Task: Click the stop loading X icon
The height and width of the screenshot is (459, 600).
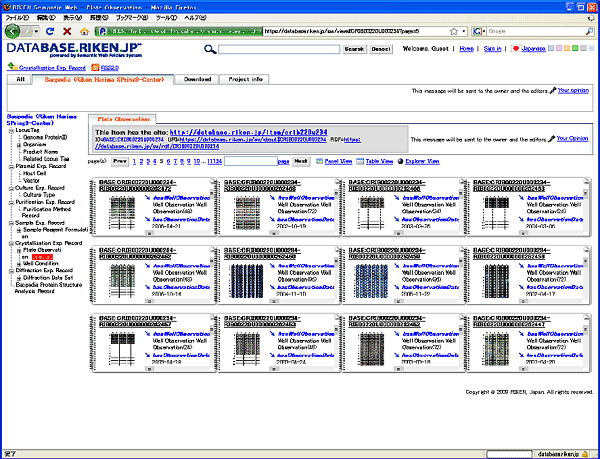Action: (x=66, y=32)
